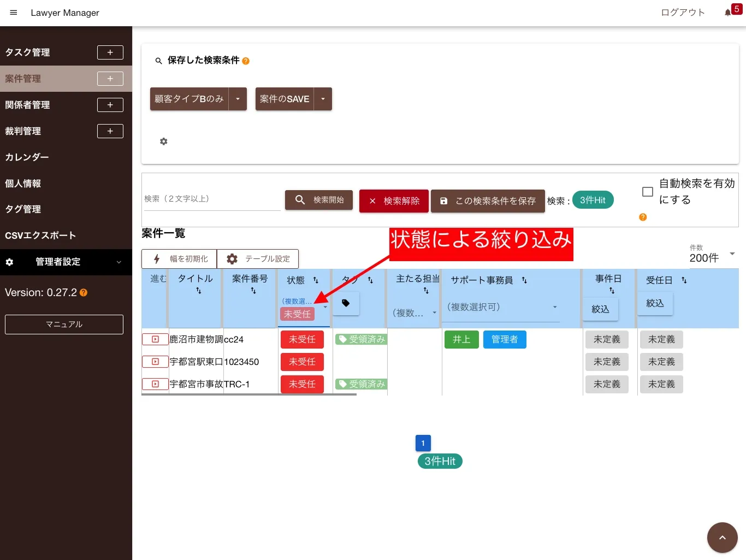Screen dimensions: 746x560
Task: Select CSVエクスポート in sidebar
Action: pyautogui.click(x=40, y=235)
